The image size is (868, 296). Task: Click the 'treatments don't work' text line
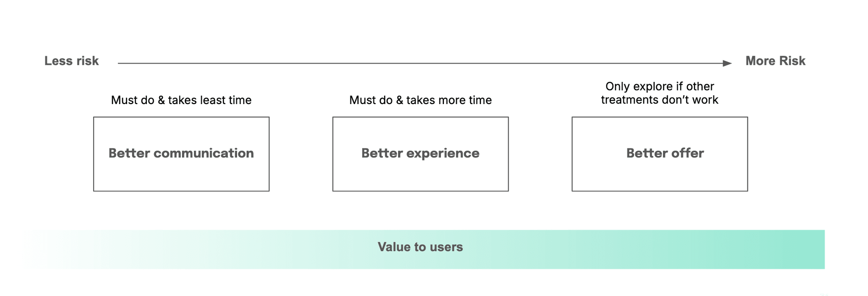click(x=660, y=100)
